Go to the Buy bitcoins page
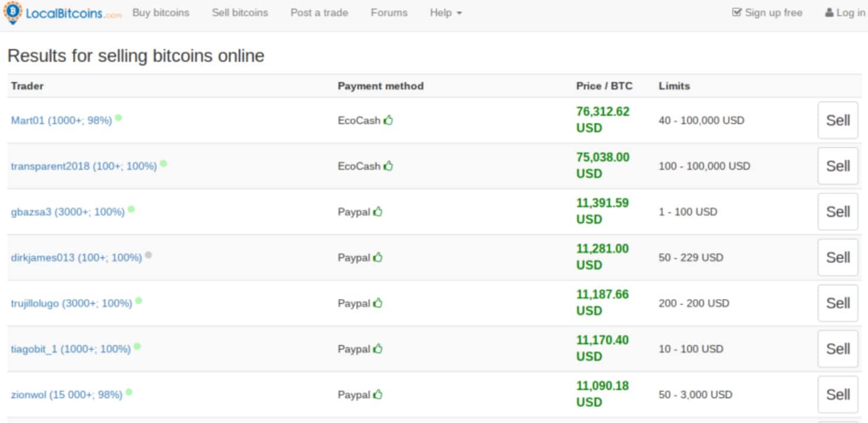Image resolution: width=868 pixels, height=423 pixels. pyautogui.click(x=161, y=12)
